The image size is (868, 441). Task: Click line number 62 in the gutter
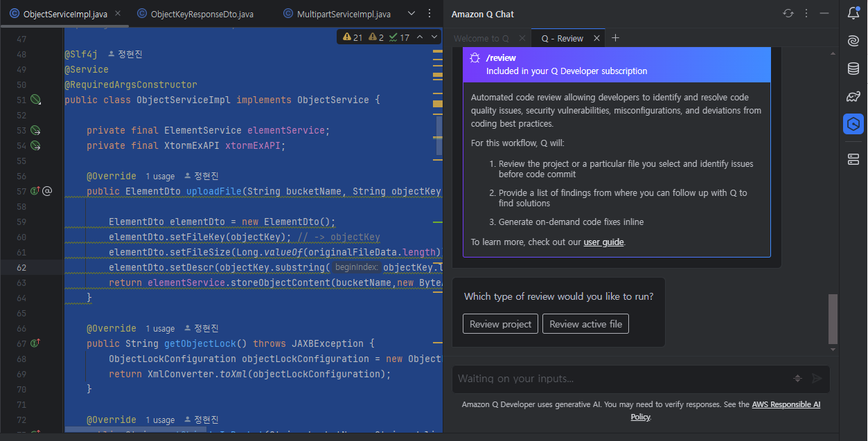click(x=21, y=267)
